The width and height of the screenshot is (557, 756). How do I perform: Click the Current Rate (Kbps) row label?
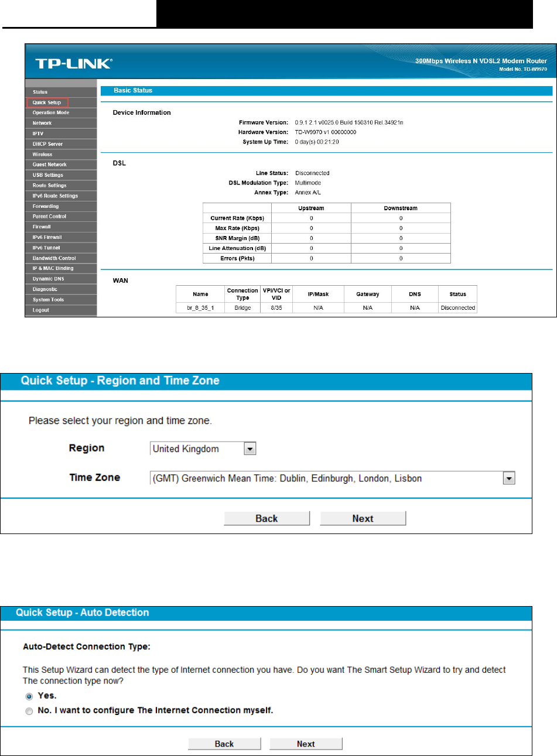[237, 218]
